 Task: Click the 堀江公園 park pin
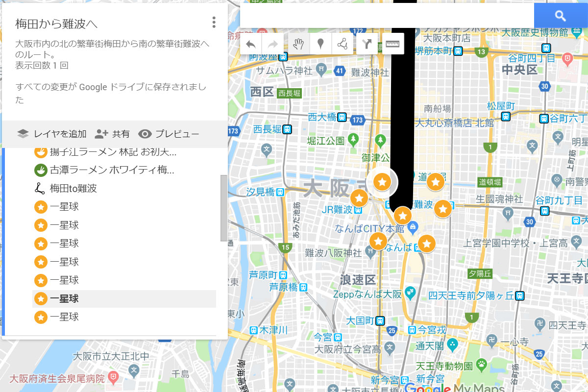(x=354, y=141)
